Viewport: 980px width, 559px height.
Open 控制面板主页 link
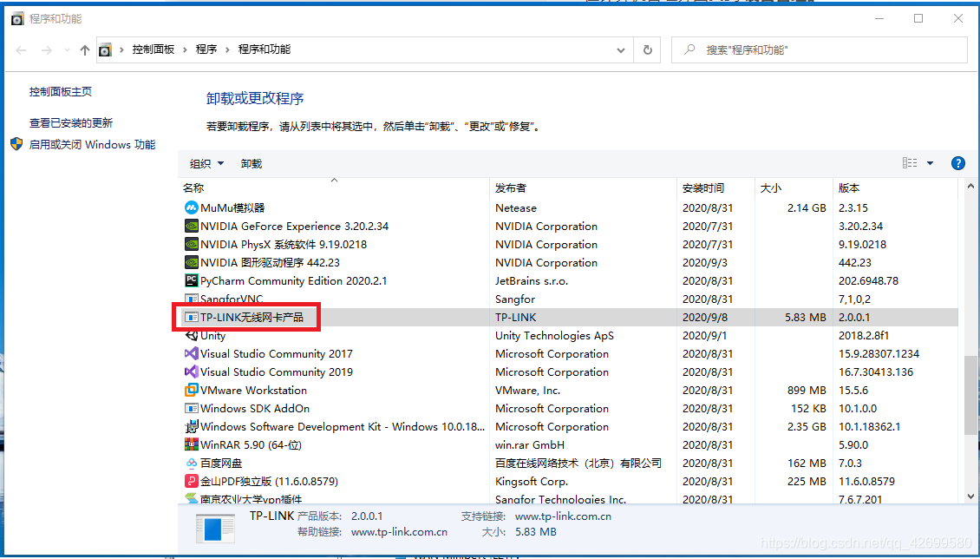[61, 91]
